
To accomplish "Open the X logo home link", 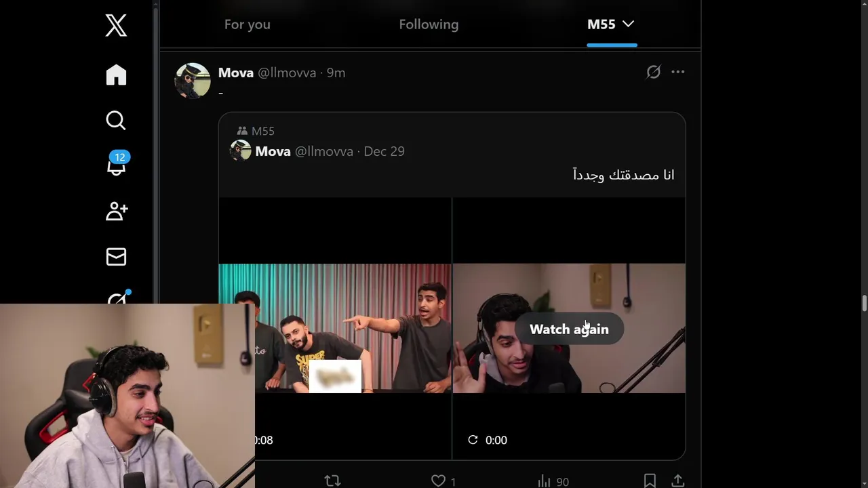I will (116, 26).
